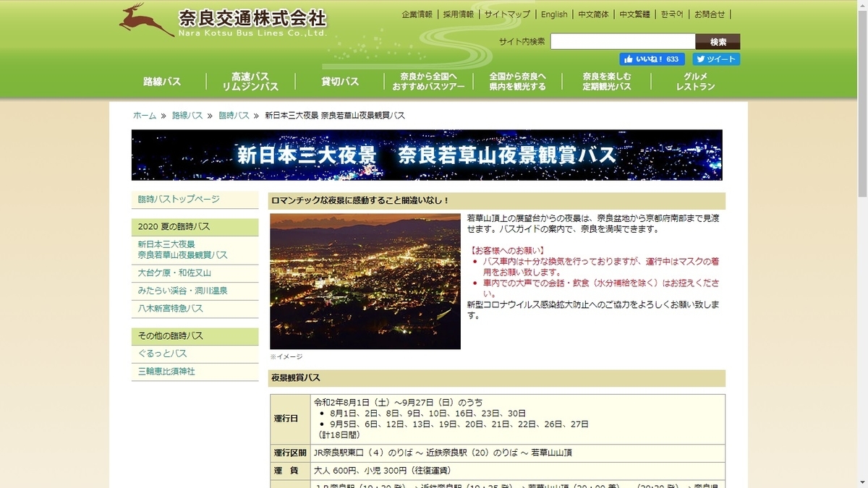Open 採用情報 link in header
Viewport: 868px width, 488px height.
pos(459,14)
